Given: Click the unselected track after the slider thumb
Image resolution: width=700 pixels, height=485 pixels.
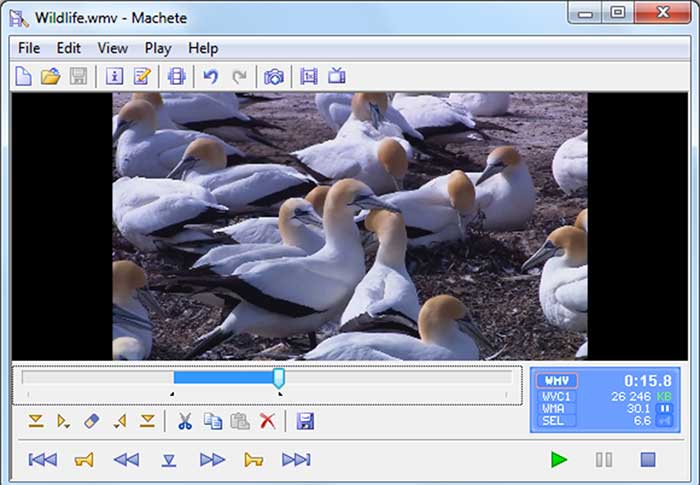Looking at the screenshot, I should click(398, 378).
